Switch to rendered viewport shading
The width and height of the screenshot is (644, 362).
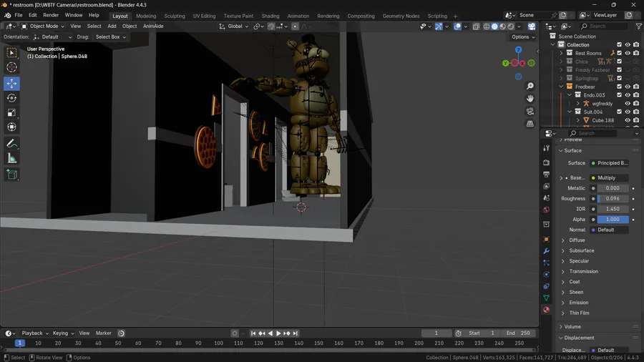[x=511, y=26]
